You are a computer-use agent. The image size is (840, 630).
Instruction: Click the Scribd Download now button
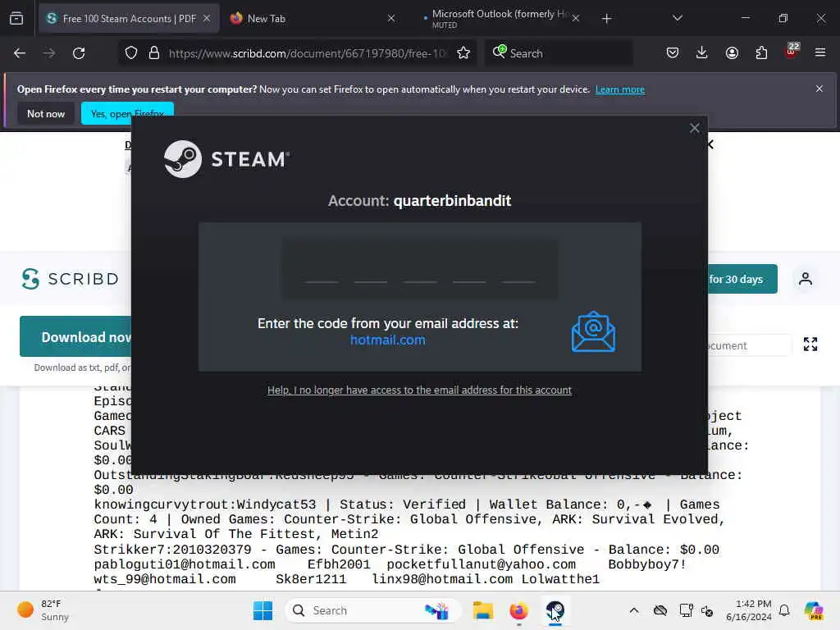tap(75, 336)
